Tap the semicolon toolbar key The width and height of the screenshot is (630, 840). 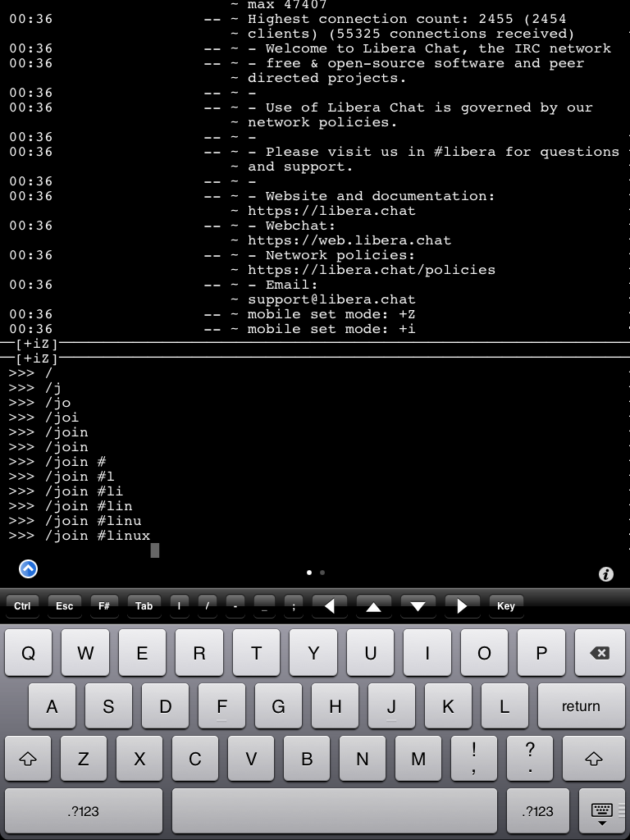point(294,606)
